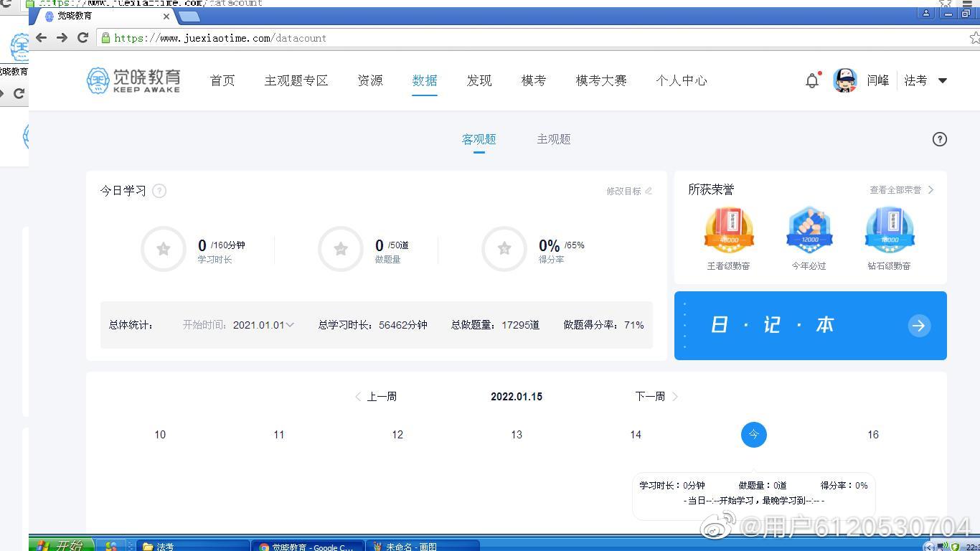Click the browser forward arrow
The height and width of the screenshot is (551, 980).
62,37
